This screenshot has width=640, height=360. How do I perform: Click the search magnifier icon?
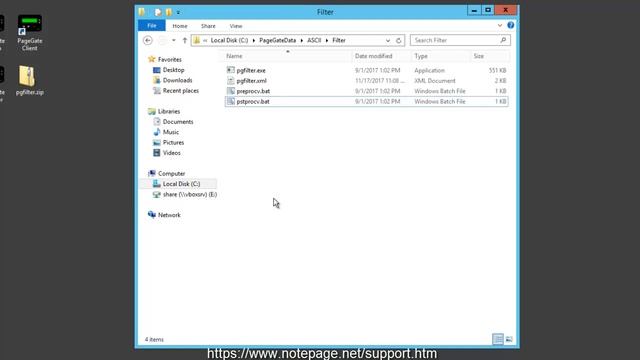503,40
